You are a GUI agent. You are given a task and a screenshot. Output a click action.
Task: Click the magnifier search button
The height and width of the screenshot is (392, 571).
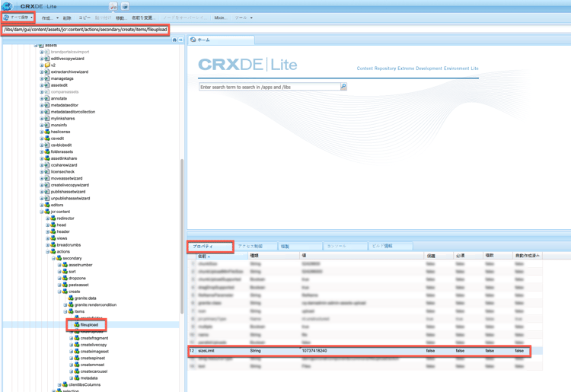coord(343,87)
